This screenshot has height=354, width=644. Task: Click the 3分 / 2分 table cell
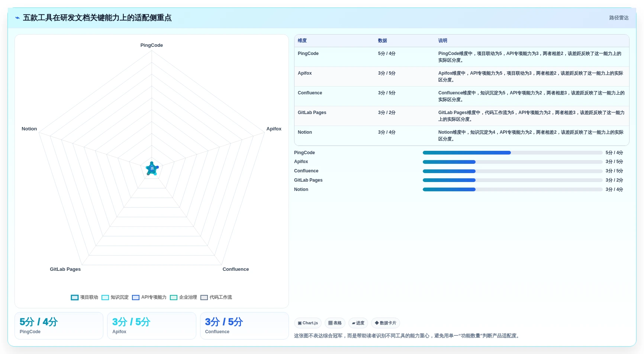coord(387,113)
